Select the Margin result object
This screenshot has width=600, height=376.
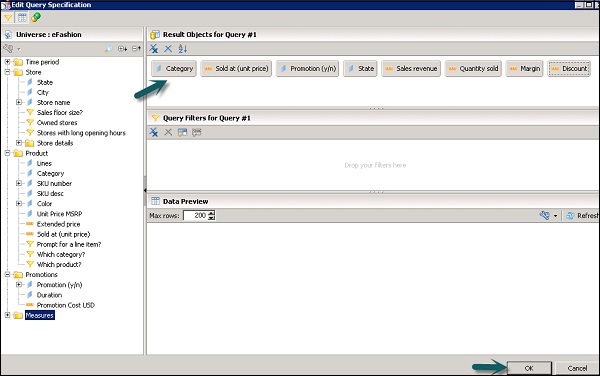(x=524, y=69)
